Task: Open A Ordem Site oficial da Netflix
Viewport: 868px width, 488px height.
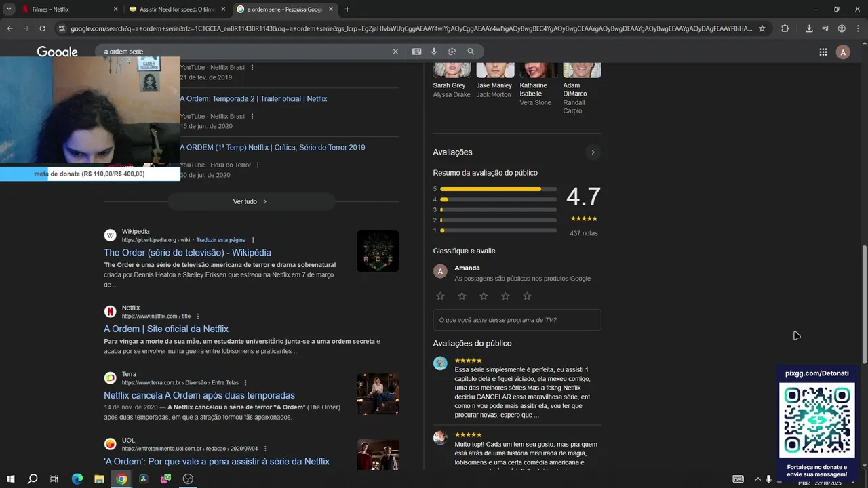Action: point(166,329)
